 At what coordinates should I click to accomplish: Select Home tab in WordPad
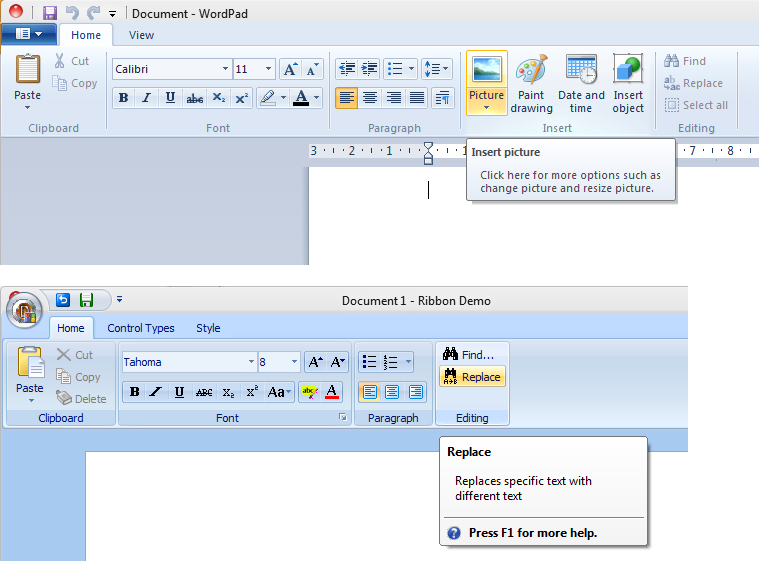coord(86,35)
